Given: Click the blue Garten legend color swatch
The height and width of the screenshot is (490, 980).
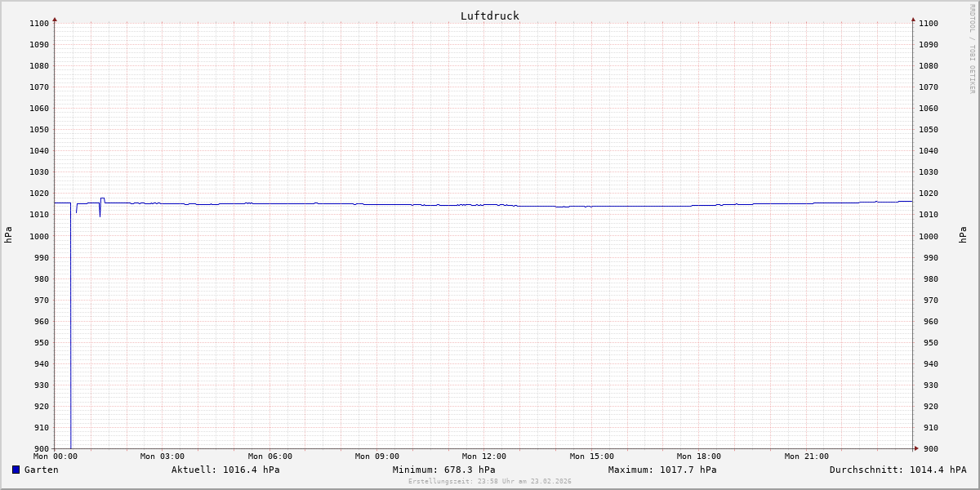Looking at the screenshot, I should coord(16,470).
